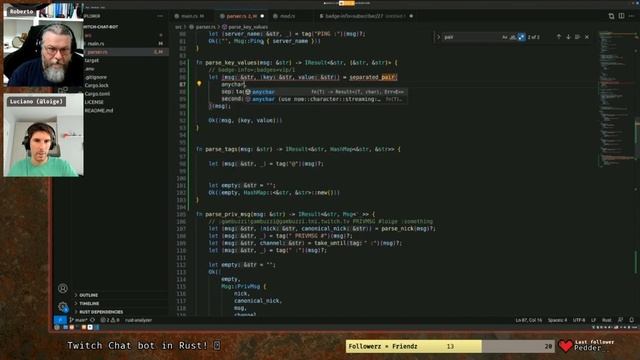Click the remote window status bar button
Screen dimensions: 640x360
[60, 320]
